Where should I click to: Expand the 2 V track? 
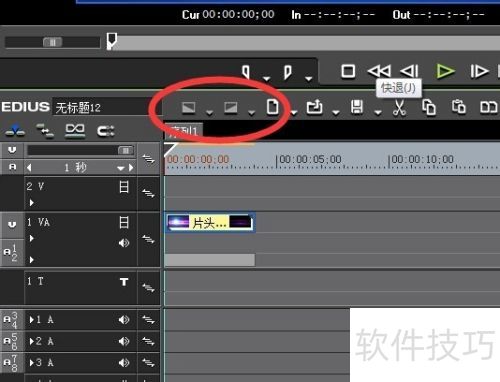coord(32,203)
